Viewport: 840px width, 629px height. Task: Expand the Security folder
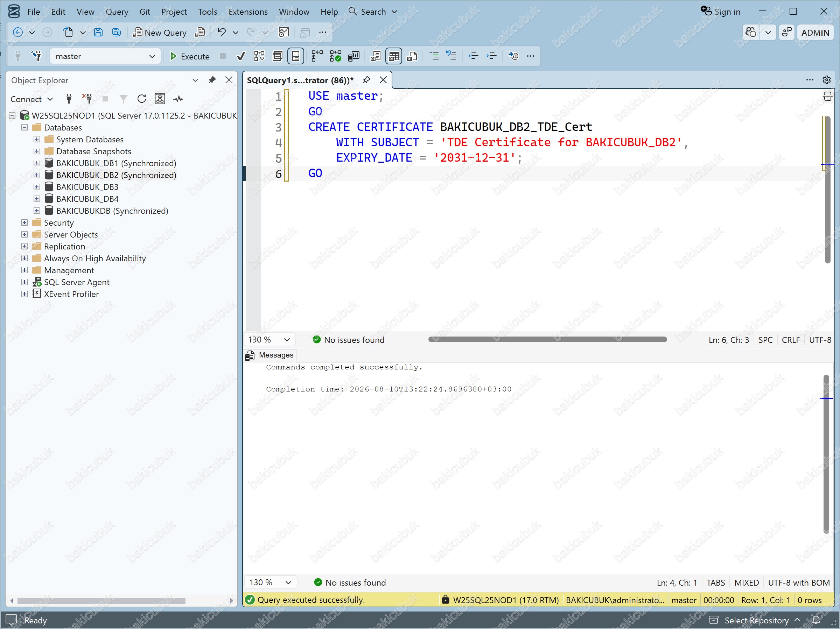coord(25,222)
